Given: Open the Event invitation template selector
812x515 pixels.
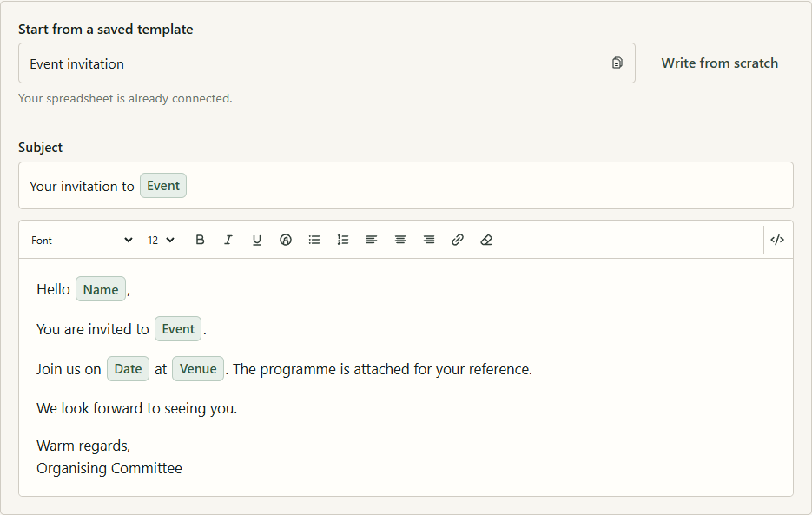Looking at the screenshot, I should click(327, 63).
